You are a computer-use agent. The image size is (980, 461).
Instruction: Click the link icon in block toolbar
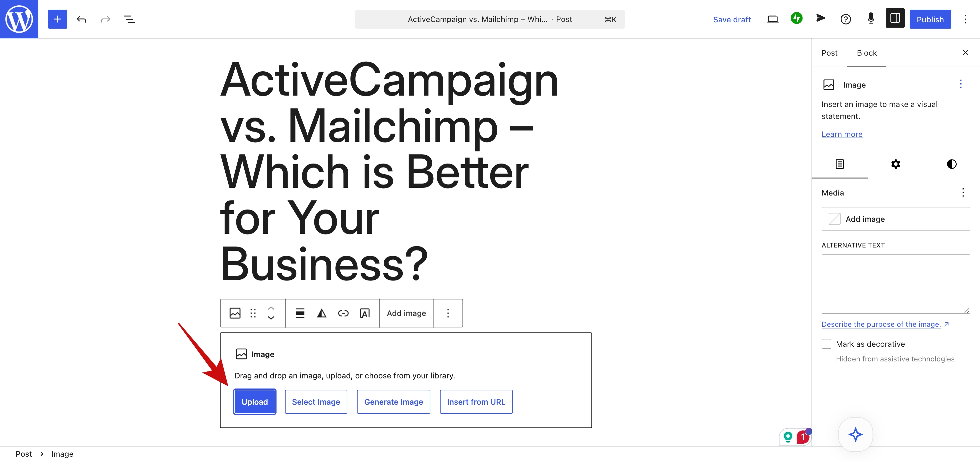343,313
